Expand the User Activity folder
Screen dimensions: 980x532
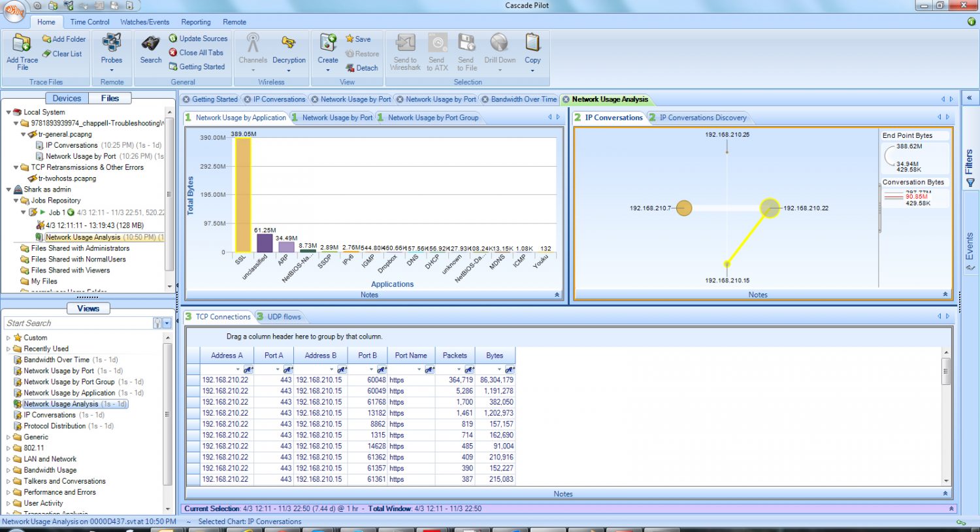tap(8, 503)
